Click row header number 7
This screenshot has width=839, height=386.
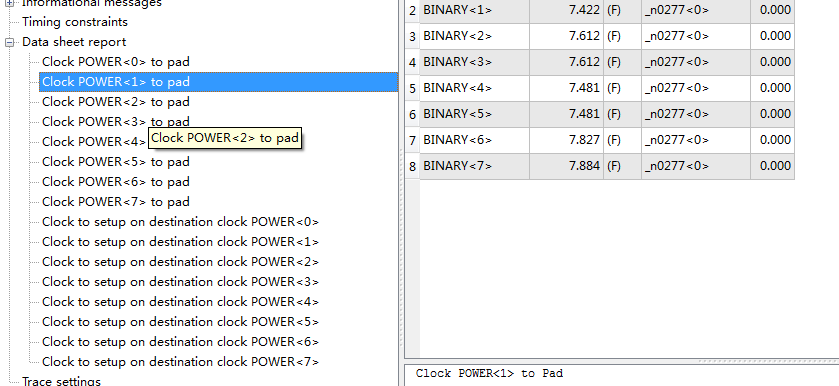(412, 140)
